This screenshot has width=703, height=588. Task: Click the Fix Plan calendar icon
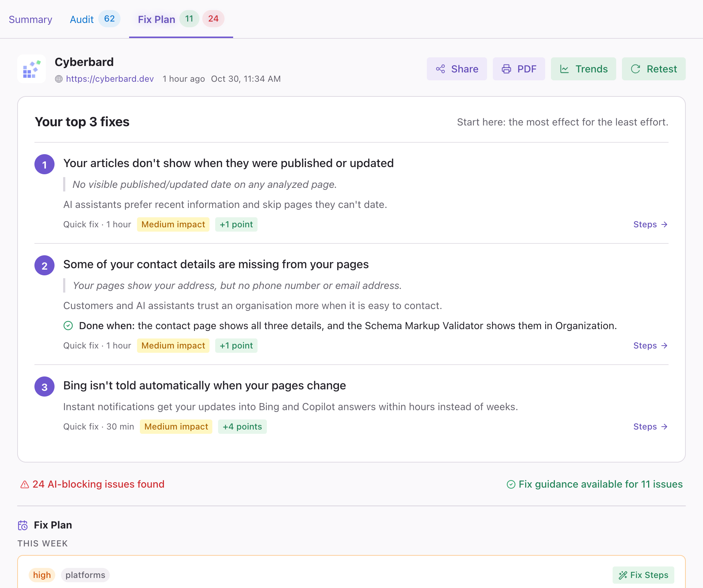(x=23, y=526)
